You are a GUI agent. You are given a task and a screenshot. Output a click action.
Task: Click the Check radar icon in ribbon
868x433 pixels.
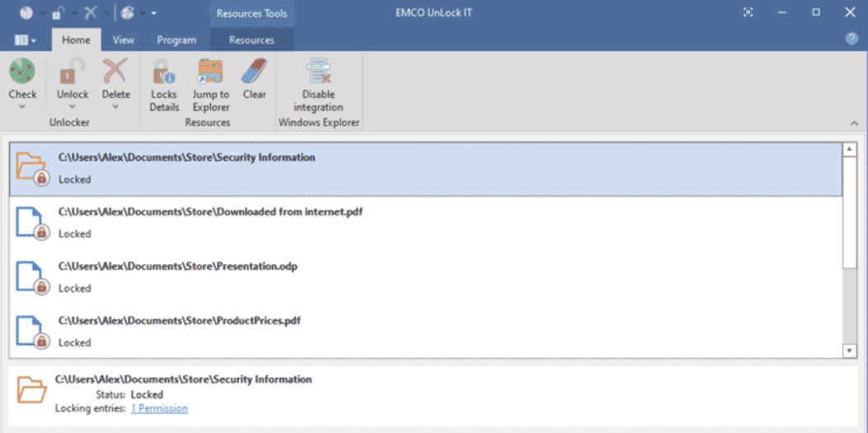tap(22, 72)
